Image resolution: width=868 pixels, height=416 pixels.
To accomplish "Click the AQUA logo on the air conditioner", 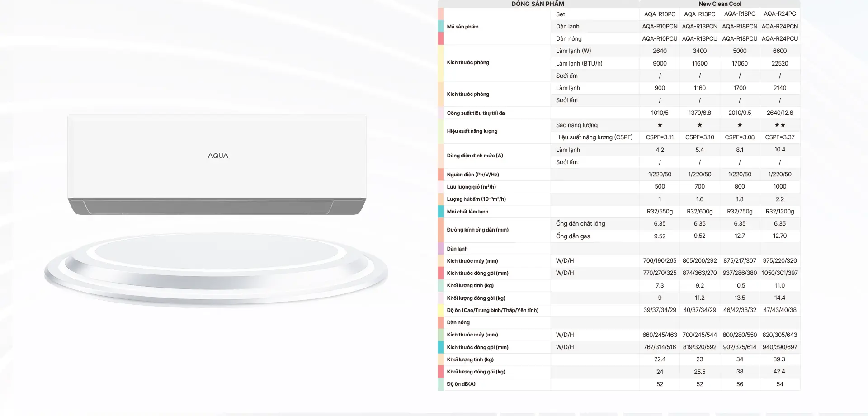I will 218,156.
